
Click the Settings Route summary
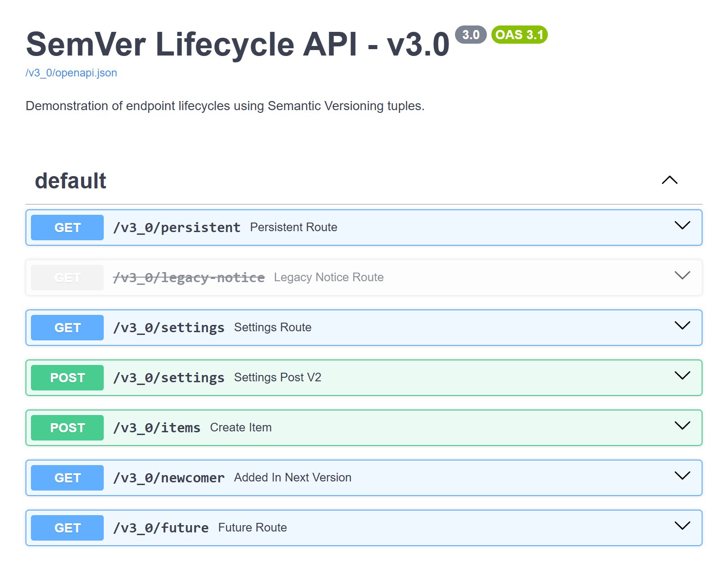point(273,327)
